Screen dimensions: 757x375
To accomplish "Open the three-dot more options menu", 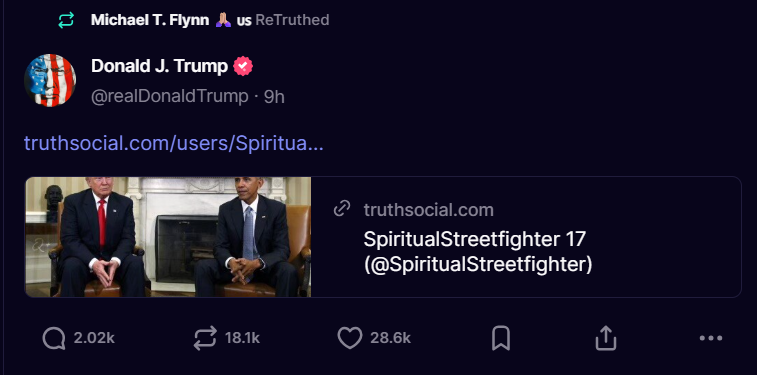I will click(711, 338).
